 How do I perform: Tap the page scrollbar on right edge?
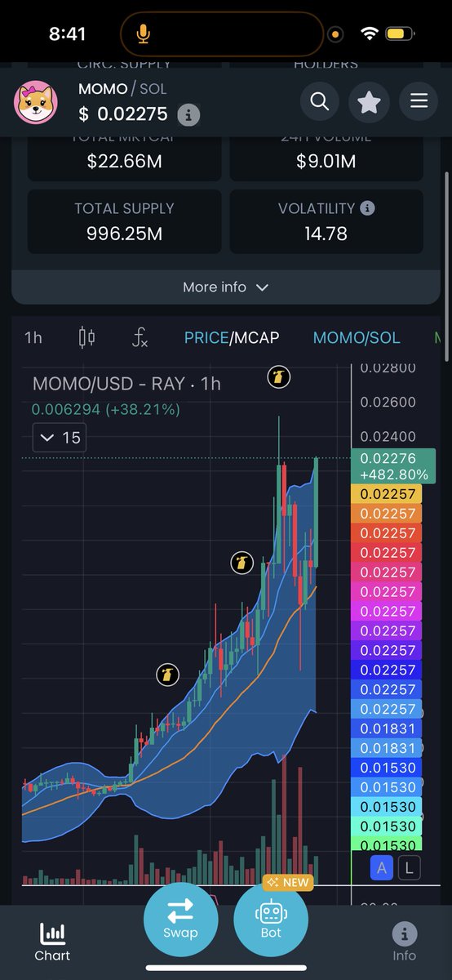(446, 265)
